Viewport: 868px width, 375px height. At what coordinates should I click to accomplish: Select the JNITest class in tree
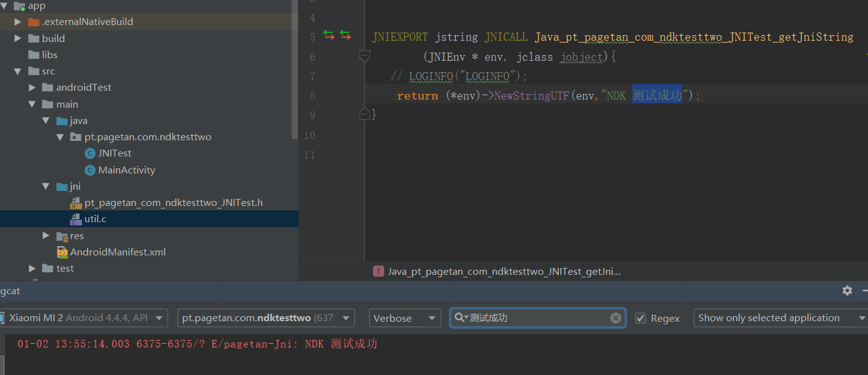pos(115,153)
